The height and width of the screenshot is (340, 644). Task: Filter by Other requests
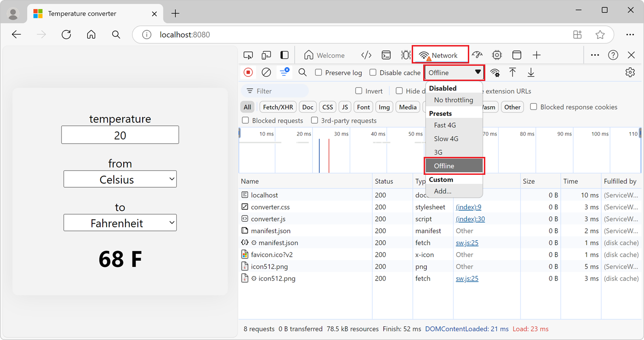pos(512,107)
